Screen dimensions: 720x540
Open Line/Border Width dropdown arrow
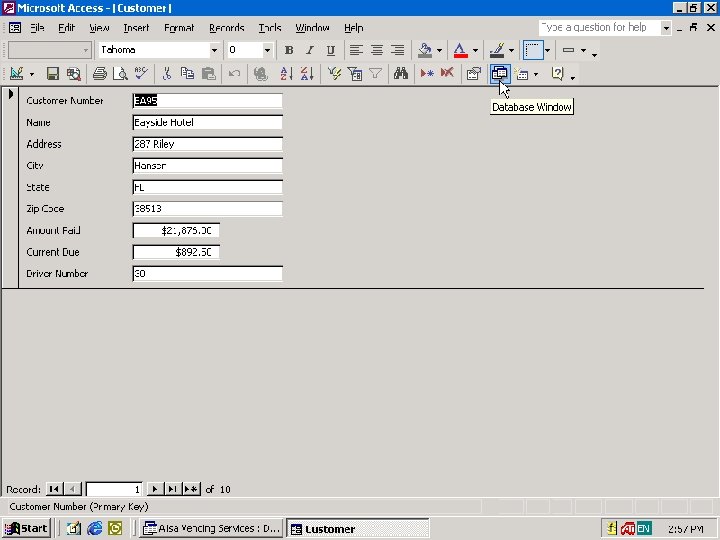pos(583,50)
